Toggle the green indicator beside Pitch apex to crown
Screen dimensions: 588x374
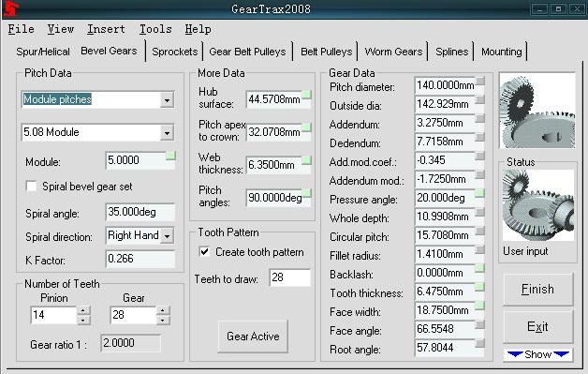pyautogui.click(x=307, y=127)
